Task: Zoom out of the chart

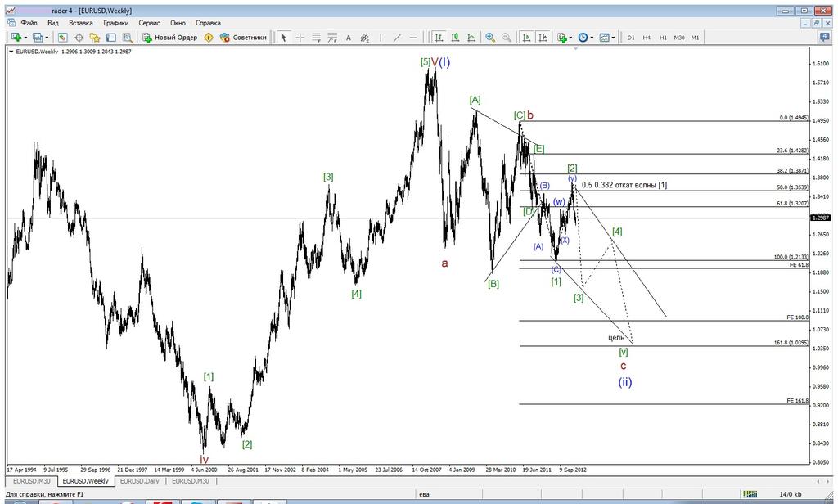Action: (x=506, y=38)
